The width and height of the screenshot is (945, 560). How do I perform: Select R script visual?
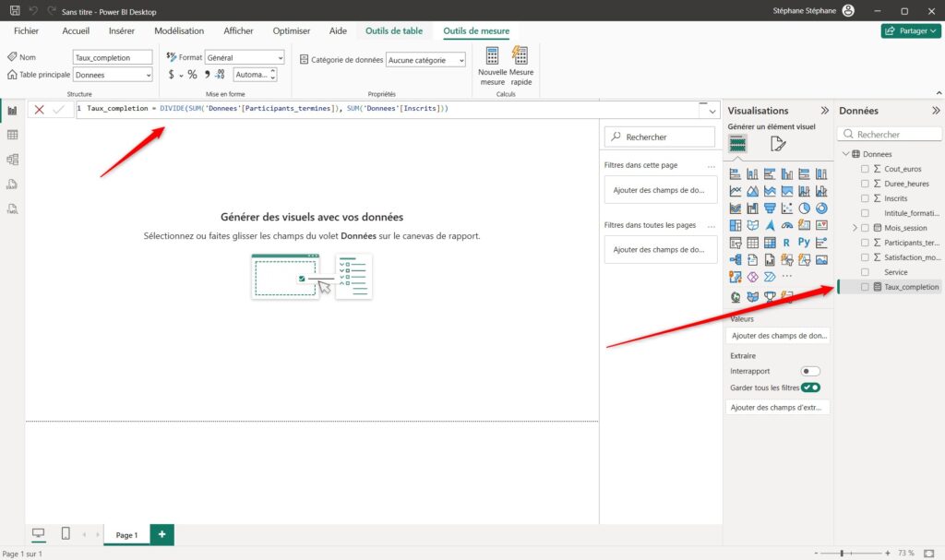tap(786, 243)
